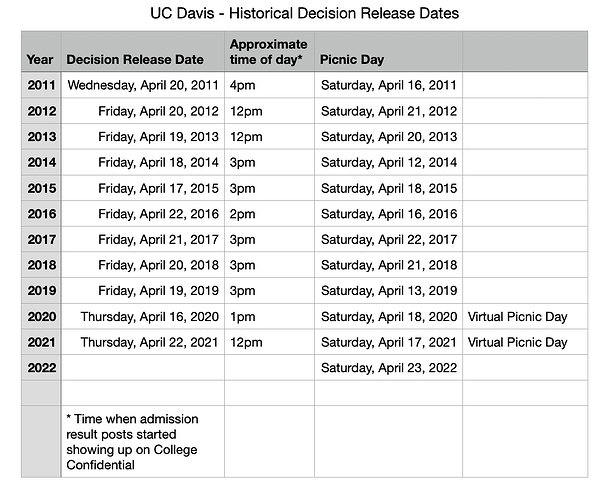Click the Friday, April 21, 2017 cell
Viewport: 604px width, 500px height.
click(x=158, y=240)
